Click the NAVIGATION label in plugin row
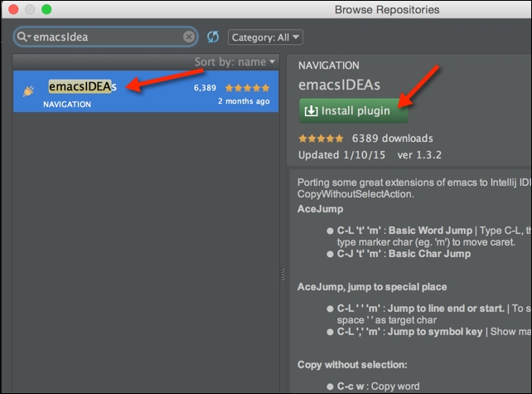532x394 pixels. click(x=67, y=105)
